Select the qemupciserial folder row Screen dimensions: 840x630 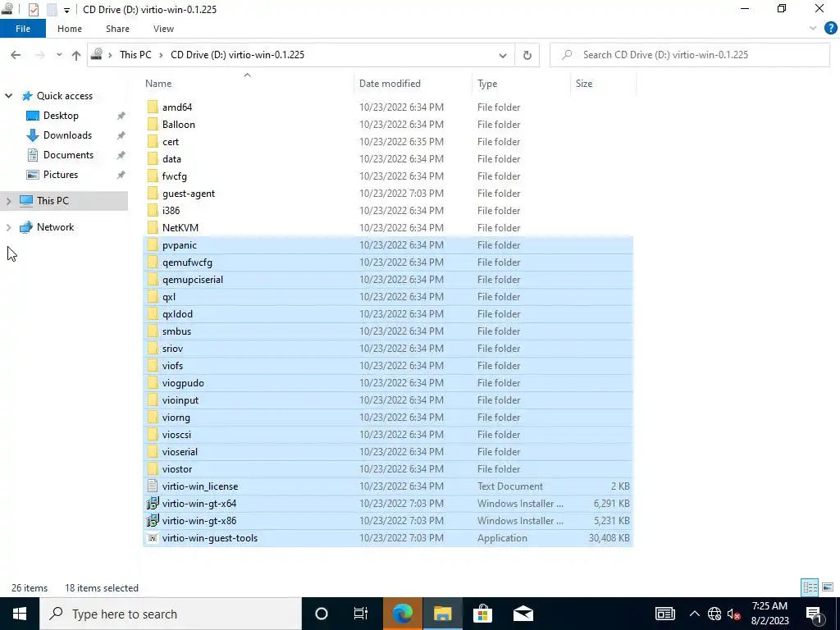tap(388, 279)
